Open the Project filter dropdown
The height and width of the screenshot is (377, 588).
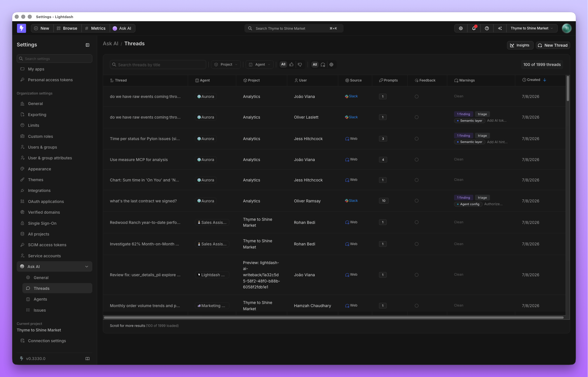(x=226, y=65)
